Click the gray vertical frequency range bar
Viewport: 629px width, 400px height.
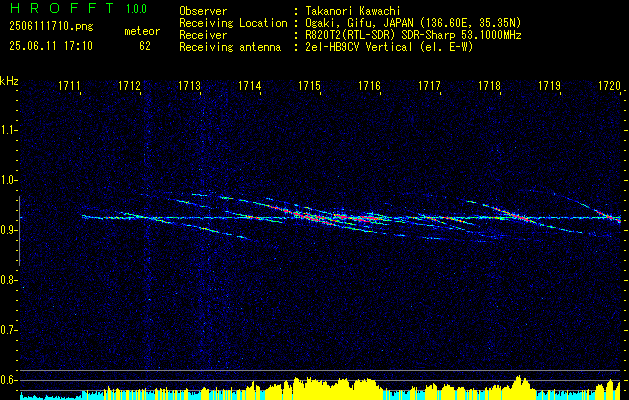20,231
